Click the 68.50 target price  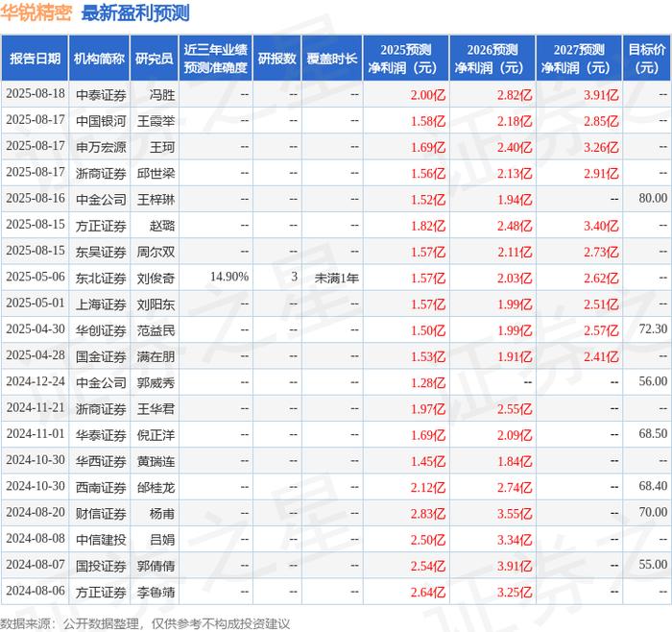tap(653, 434)
